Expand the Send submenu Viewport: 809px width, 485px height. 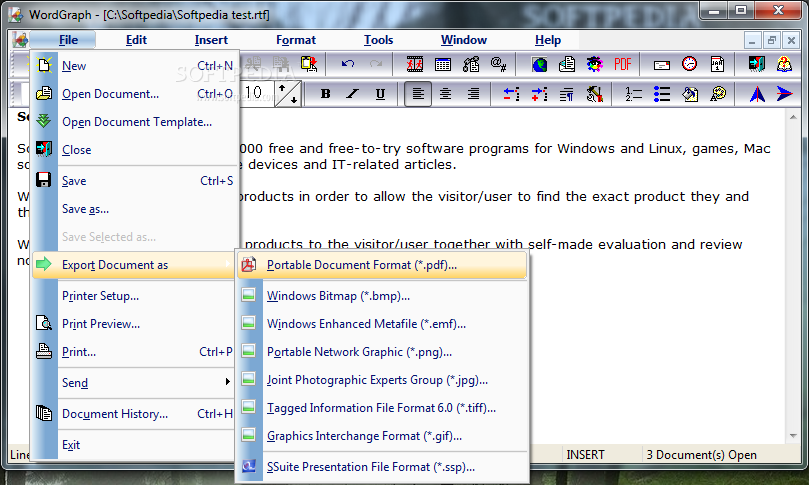click(135, 382)
